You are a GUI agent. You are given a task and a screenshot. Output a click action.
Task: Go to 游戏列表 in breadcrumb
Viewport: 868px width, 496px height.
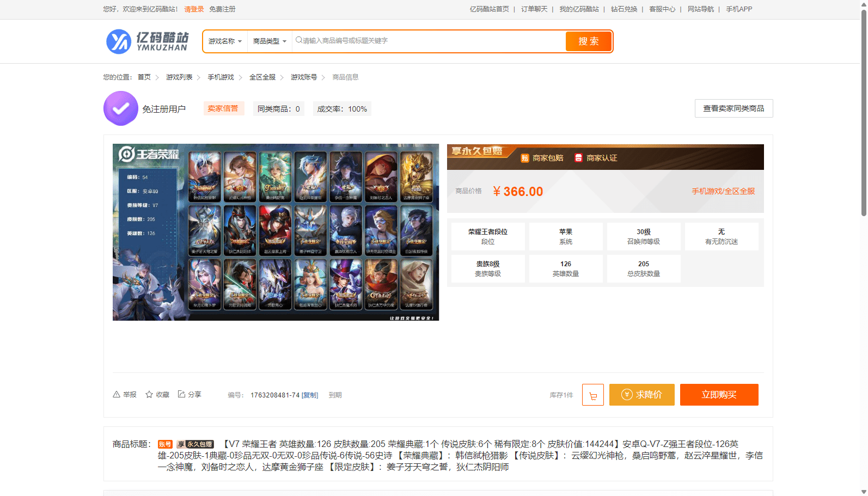179,77
